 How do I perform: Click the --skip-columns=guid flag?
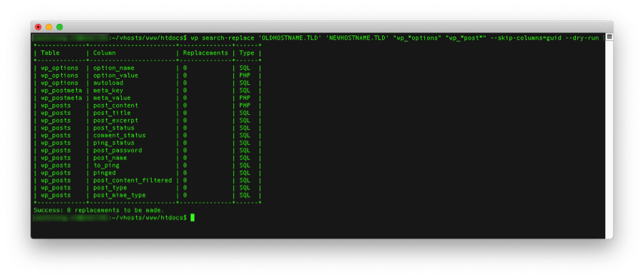tap(526, 38)
